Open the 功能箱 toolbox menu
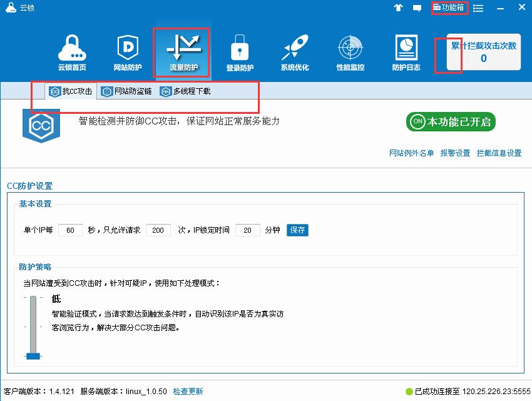The image size is (532, 401). (449, 8)
